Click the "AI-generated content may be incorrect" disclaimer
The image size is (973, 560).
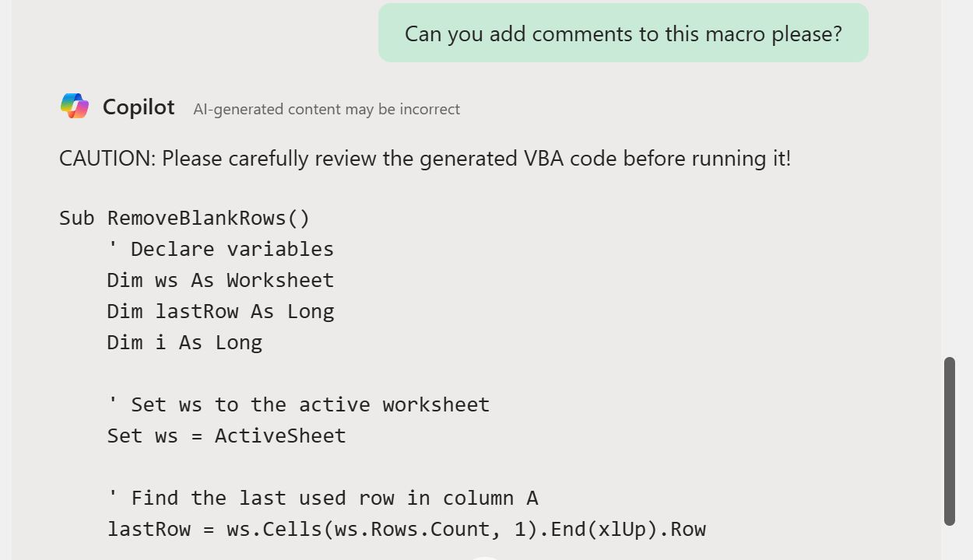pyautogui.click(x=326, y=110)
